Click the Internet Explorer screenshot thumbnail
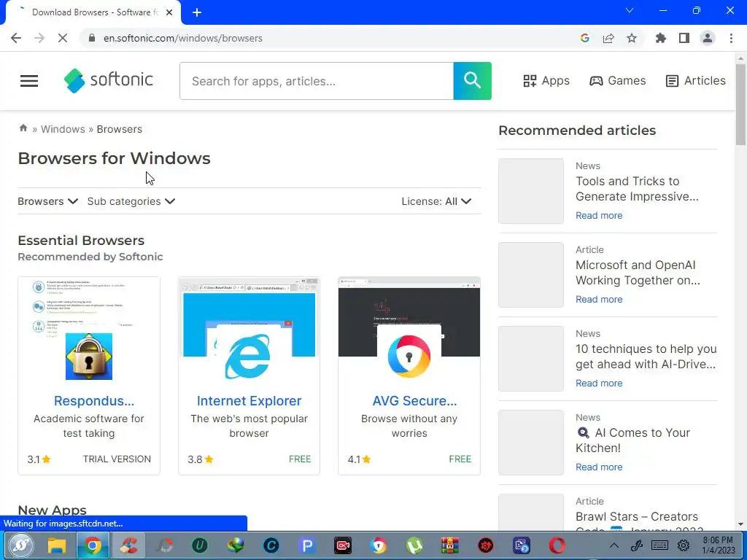Screen dimensions: 747x560 pyautogui.click(x=249, y=305)
